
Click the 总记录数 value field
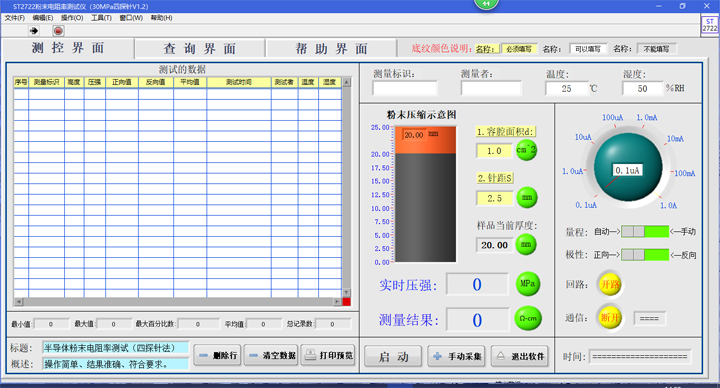[x=332, y=324]
